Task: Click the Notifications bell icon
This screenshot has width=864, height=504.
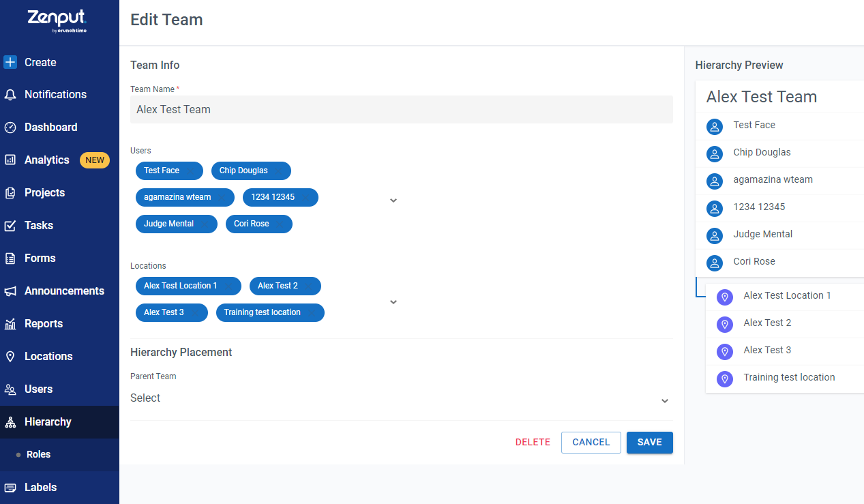Action: point(10,95)
